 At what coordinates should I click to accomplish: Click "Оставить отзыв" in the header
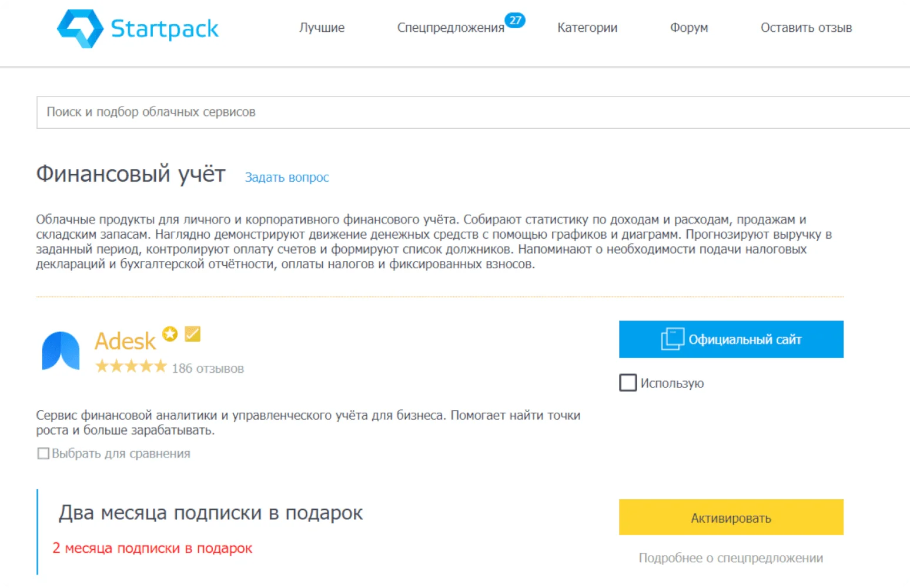click(x=806, y=28)
